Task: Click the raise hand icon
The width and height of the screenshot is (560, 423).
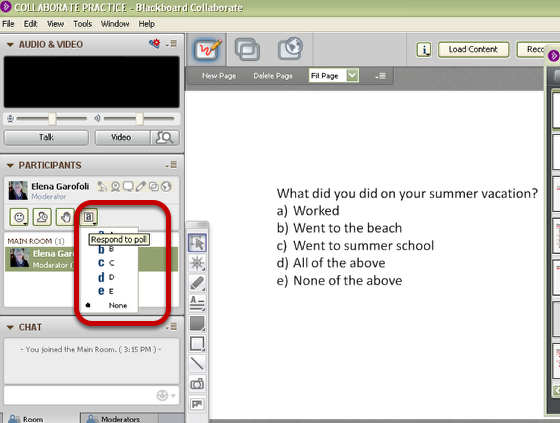Action: (65, 217)
